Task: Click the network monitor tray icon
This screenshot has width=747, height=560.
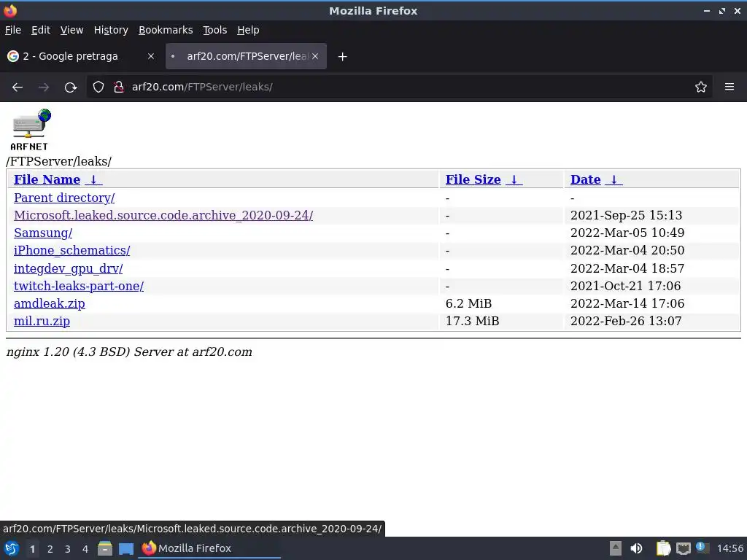Action: 683,548
